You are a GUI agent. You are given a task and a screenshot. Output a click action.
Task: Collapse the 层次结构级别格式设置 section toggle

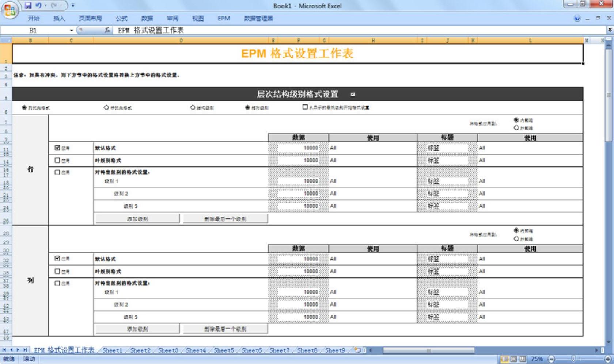click(353, 95)
